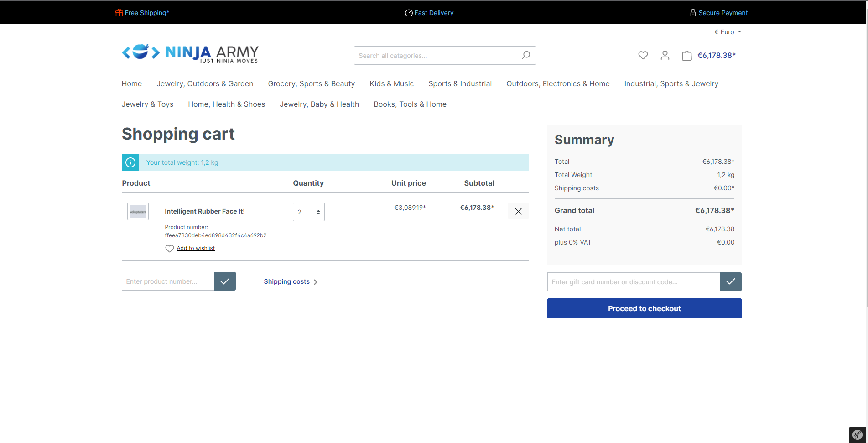Click the info icon in weight notice
Viewport: 868px width, 443px height.
pyautogui.click(x=130, y=162)
